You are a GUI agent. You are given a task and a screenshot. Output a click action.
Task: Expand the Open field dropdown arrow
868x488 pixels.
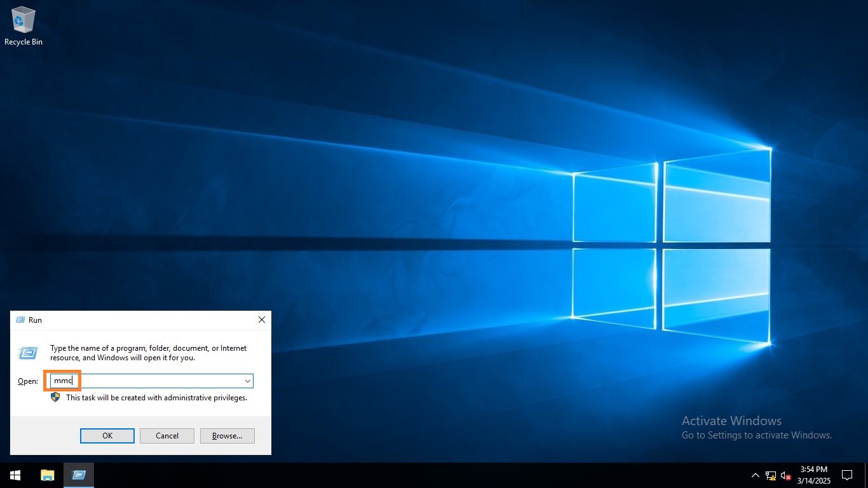point(247,381)
